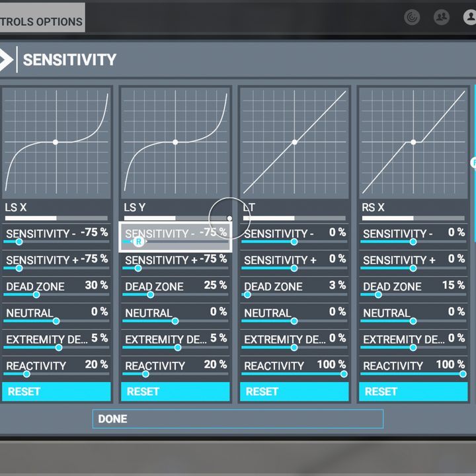Image resolution: width=476 pixels, height=476 pixels.
Task: Click the 15 % RS X dead zone value
Action: point(454,285)
